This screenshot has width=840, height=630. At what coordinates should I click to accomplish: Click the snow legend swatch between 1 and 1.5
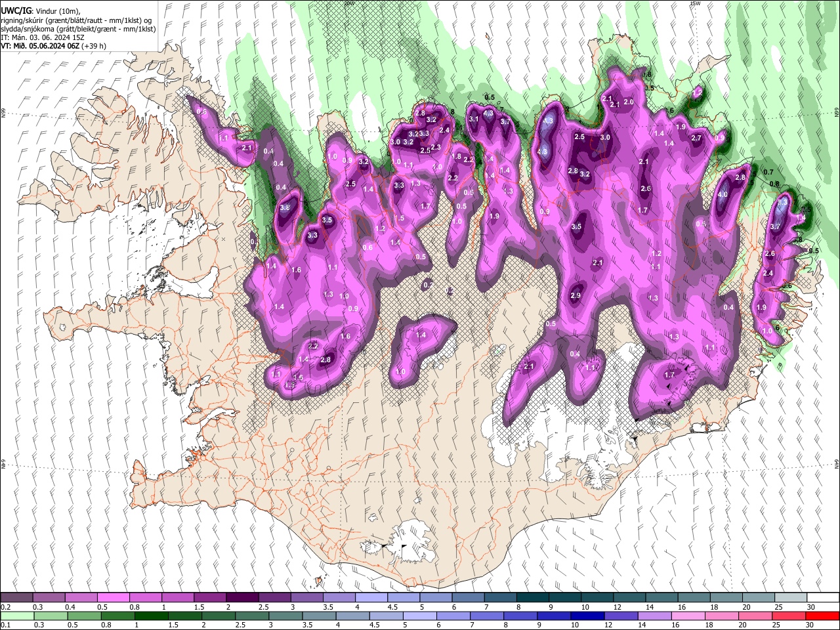click(x=177, y=598)
